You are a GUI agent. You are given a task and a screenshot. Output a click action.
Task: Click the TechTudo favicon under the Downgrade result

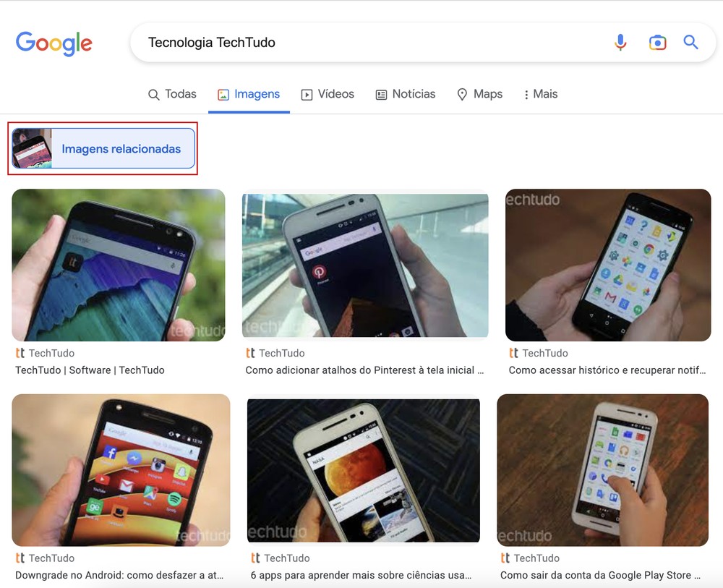(x=18, y=558)
